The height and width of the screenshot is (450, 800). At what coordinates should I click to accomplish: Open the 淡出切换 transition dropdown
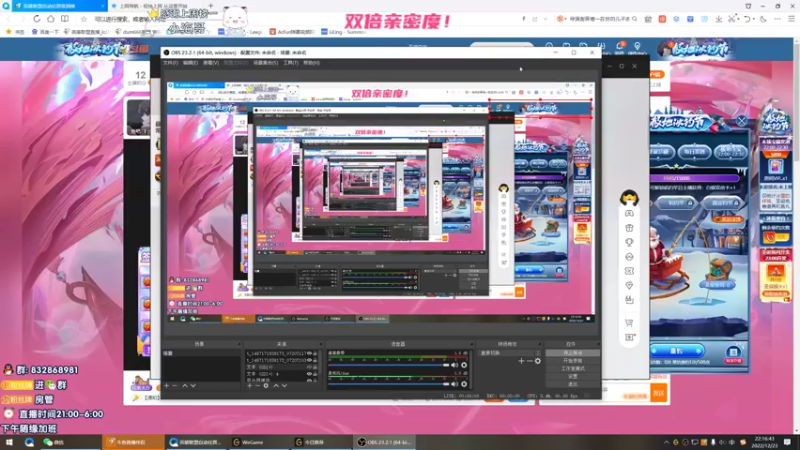pyautogui.click(x=510, y=353)
